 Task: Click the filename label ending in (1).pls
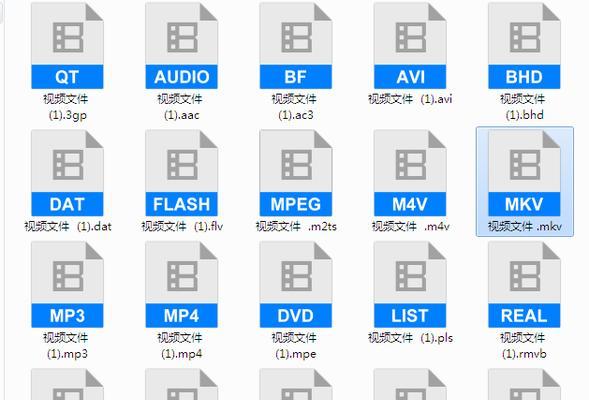point(410,338)
